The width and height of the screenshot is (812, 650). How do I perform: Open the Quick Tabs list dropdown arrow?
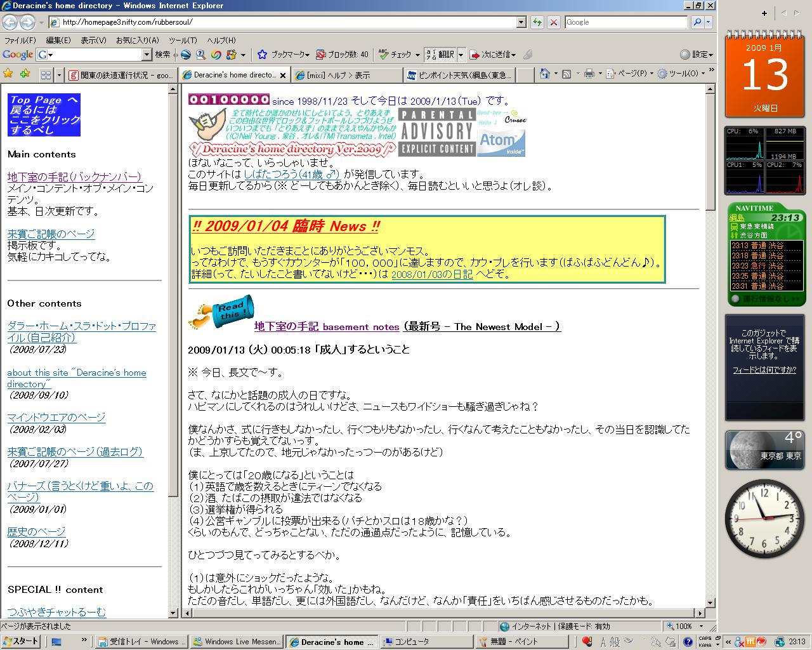click(x=59, y=75)
